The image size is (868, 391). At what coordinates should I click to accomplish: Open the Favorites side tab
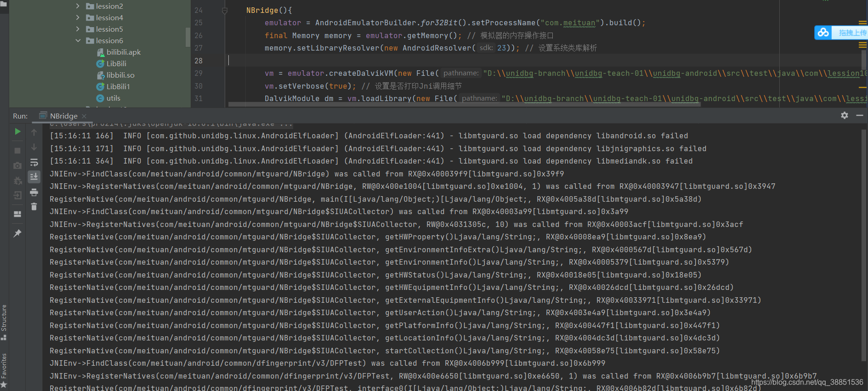click(4, 370)
